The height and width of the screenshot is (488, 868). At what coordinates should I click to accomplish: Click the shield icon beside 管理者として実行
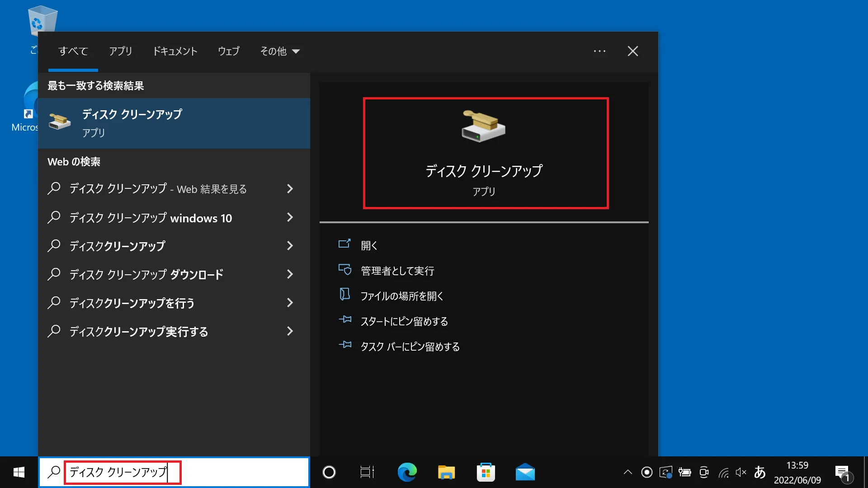(x=344, y=269)
